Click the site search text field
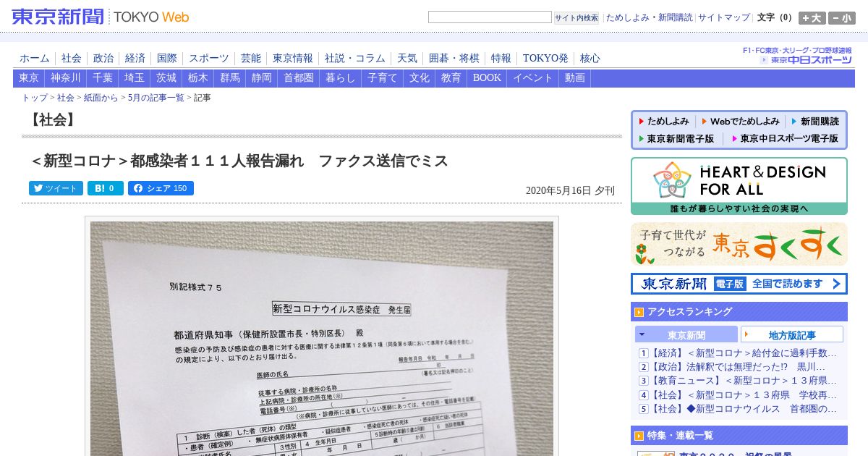This screenshot has width=868, height=456. pyautogui.click(x=490, y=17)
